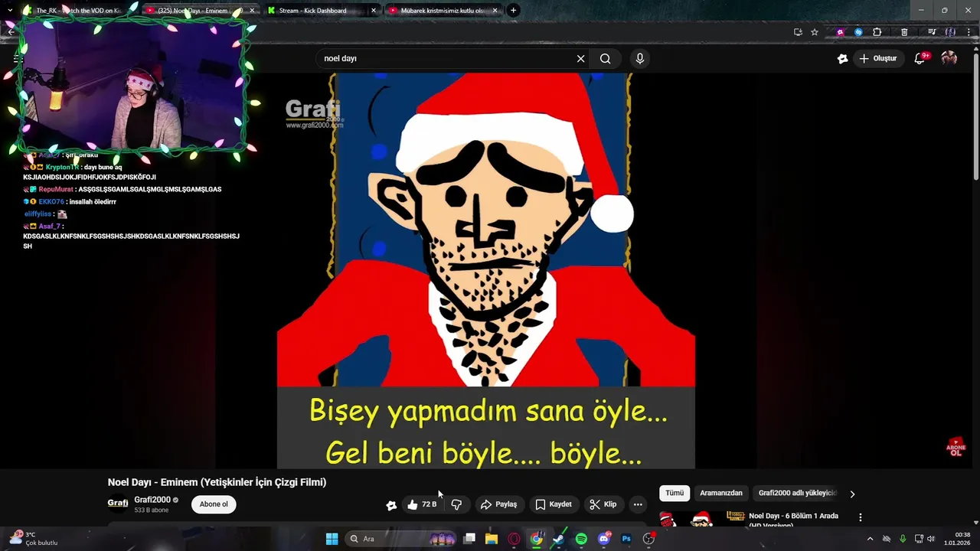Open Task View in taskbar

point(469,539)
